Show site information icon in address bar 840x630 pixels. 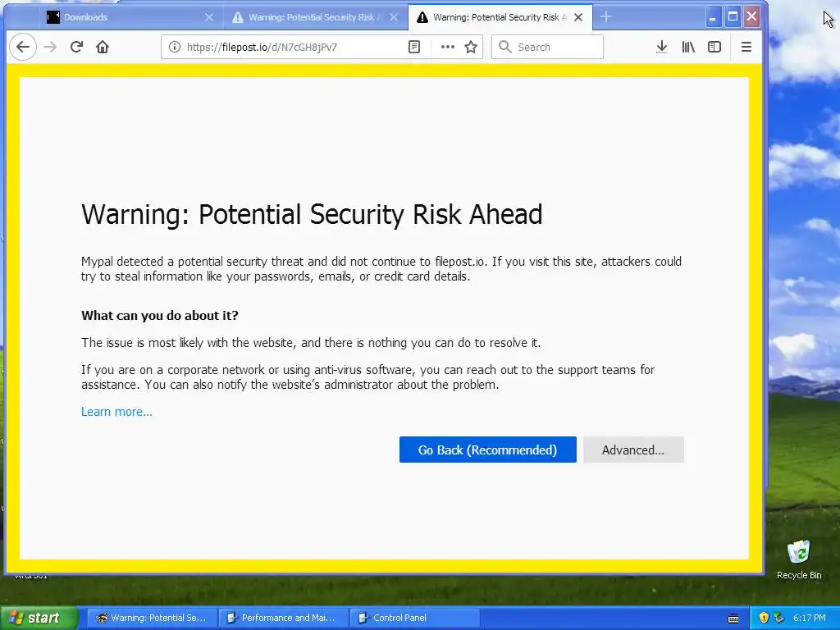[175, 47]
